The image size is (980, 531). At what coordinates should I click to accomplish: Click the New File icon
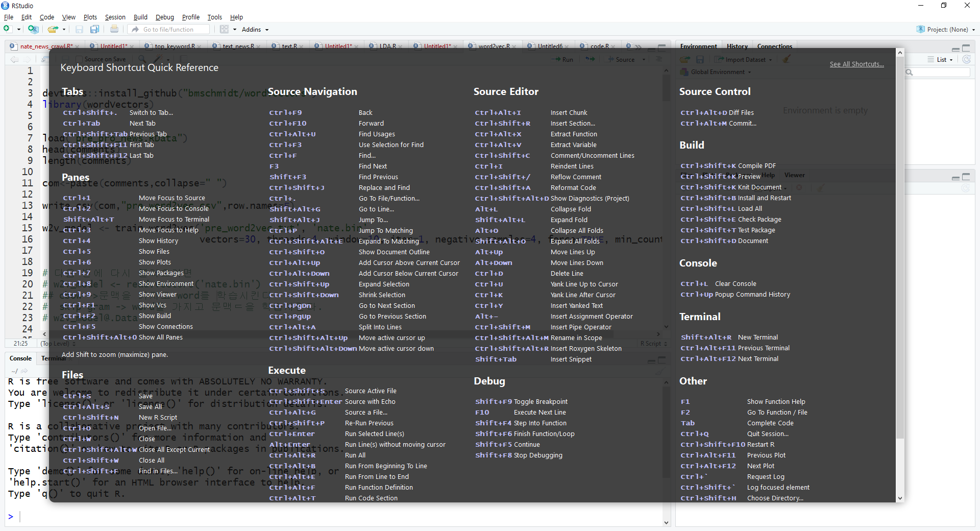pyautogui.click(x=7, y=29)
